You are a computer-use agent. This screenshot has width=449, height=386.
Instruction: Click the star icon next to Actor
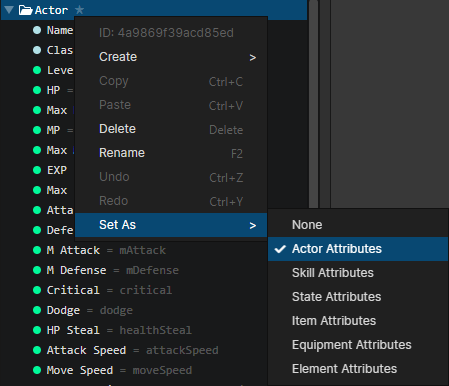(x=79, y=10)
